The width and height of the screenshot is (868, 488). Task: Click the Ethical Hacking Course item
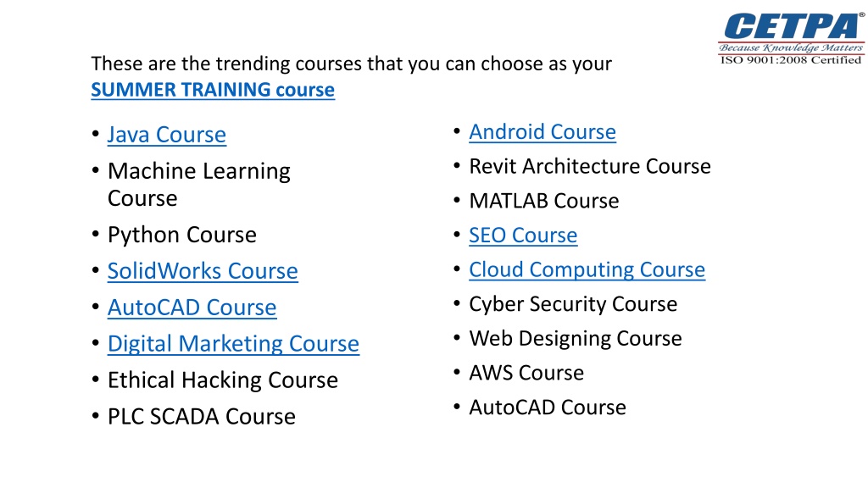223,380
